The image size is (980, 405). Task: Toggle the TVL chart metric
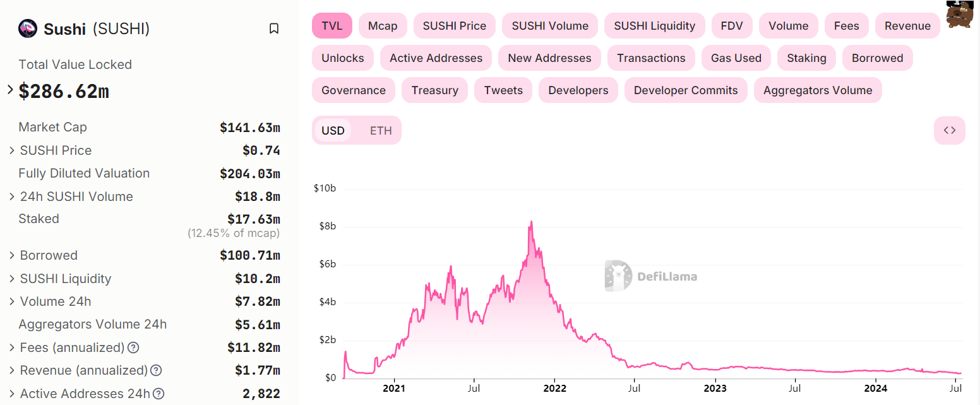point(332,26)
